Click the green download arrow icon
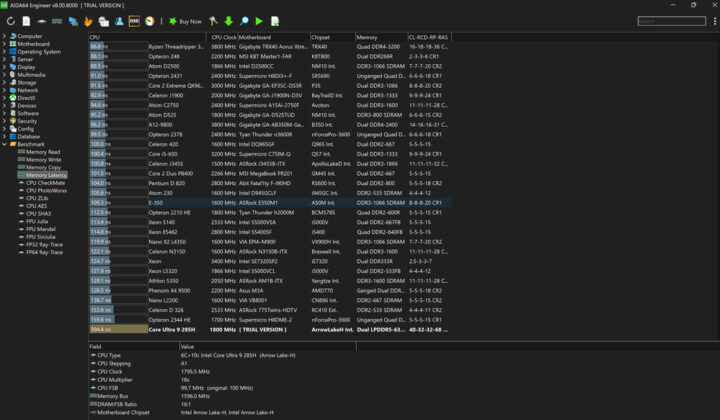The height and width of the screenshot is (420, 720). point(229,21)
